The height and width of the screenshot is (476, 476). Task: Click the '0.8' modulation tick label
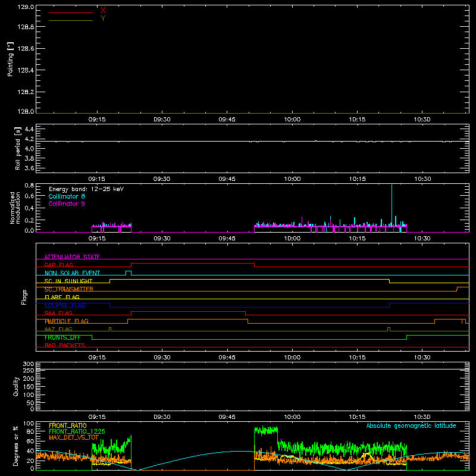point(29,186)
